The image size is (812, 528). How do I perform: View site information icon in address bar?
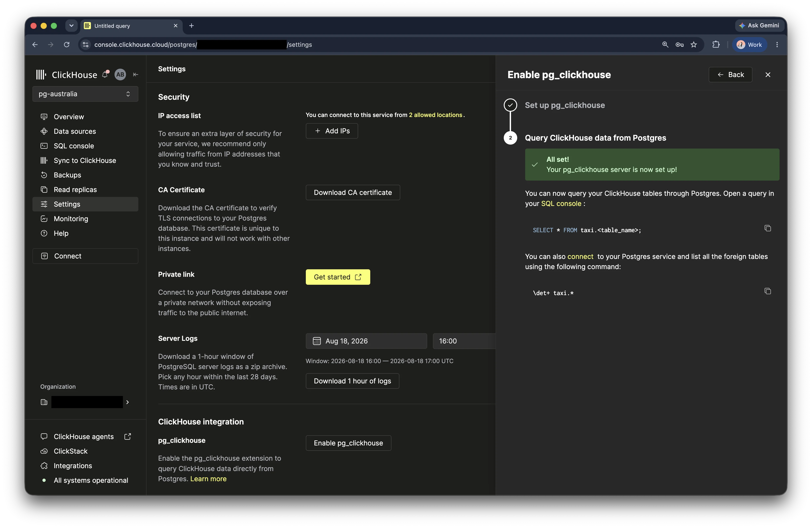(x=86, y=45)
